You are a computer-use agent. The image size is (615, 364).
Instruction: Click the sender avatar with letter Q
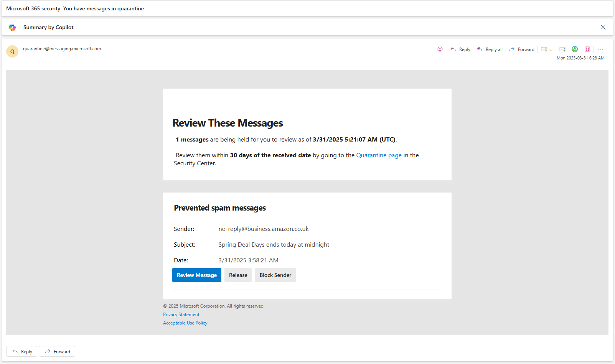point(12,51)
